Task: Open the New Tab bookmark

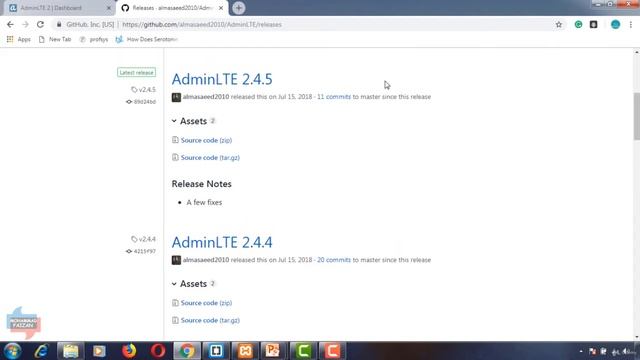Action: [x=55, y=39]
